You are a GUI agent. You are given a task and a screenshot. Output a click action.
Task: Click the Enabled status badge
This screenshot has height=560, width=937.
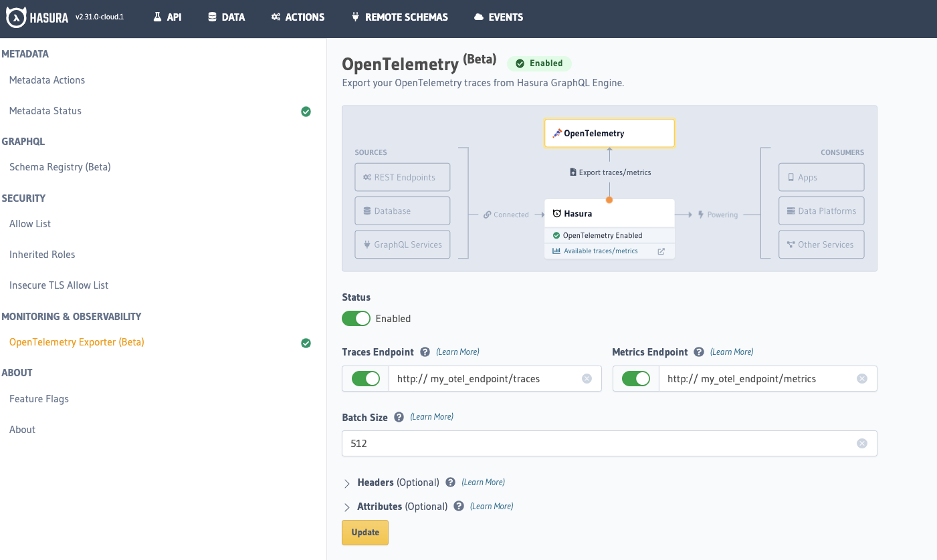[x=539, y=63]
